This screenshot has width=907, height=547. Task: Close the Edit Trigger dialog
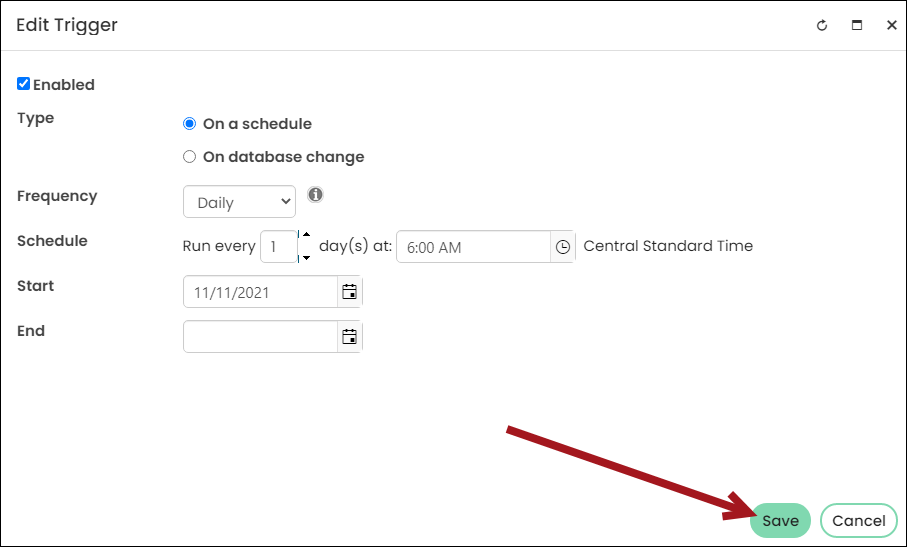(x=891, y=25)
